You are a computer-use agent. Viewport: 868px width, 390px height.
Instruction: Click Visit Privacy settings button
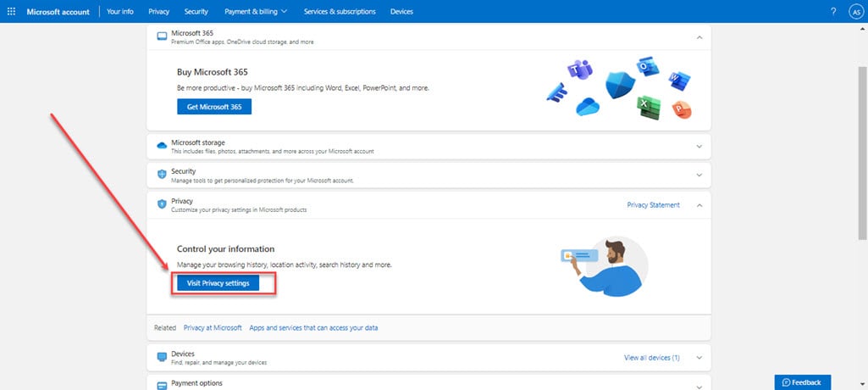(218, 283)
